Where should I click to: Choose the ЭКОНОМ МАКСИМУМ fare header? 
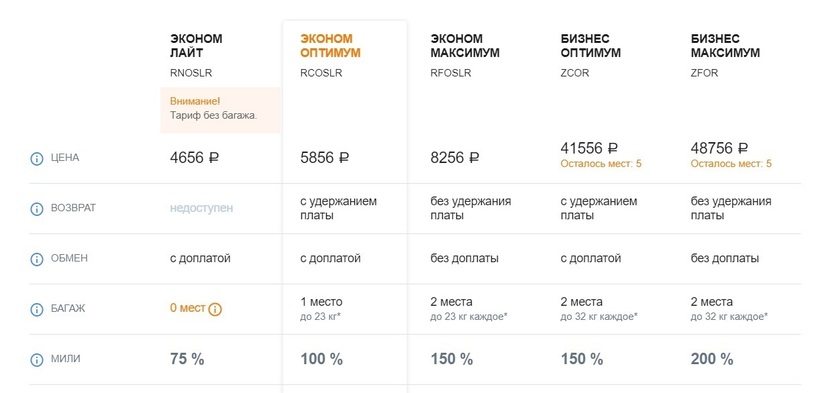(464, 46)
